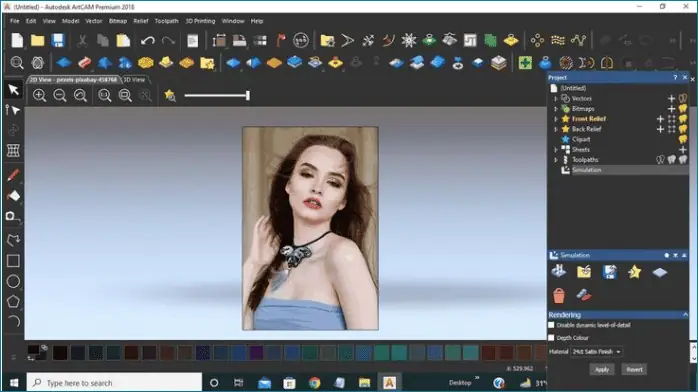
Task: Select the Polyline drawing tool
Action: [13, 240]
